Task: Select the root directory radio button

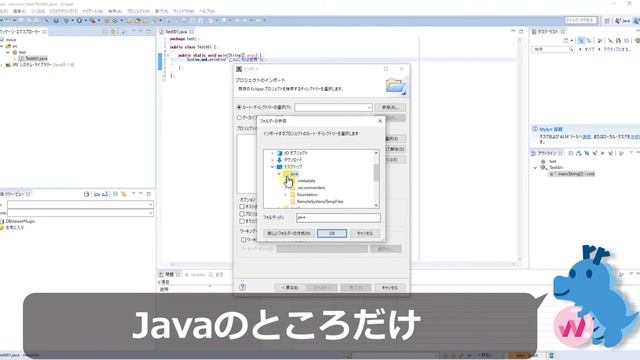Action: pos(239,107)
